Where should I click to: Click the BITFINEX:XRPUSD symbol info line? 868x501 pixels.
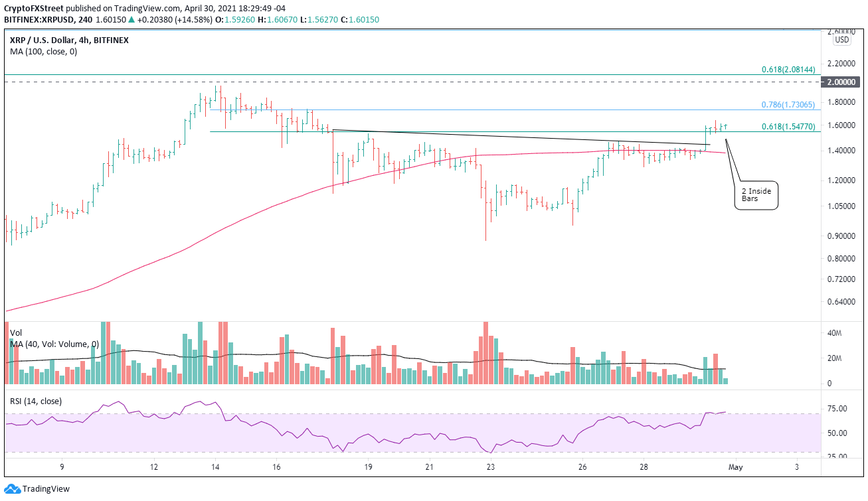(193, 19)
